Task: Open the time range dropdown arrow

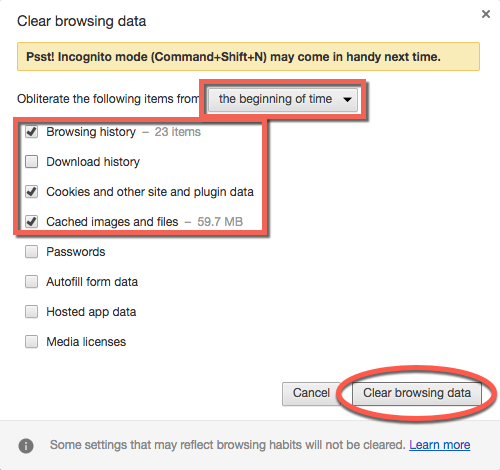Action: (347, 99)
